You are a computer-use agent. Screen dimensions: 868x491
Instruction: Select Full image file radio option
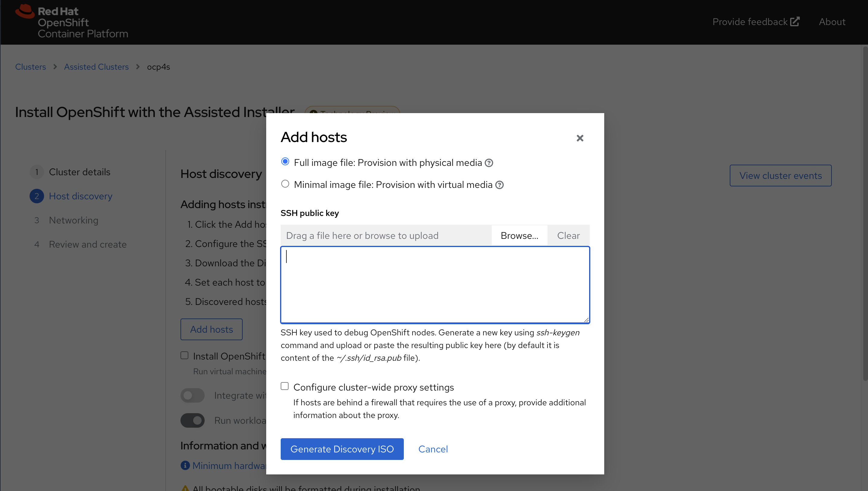[285, 162]
